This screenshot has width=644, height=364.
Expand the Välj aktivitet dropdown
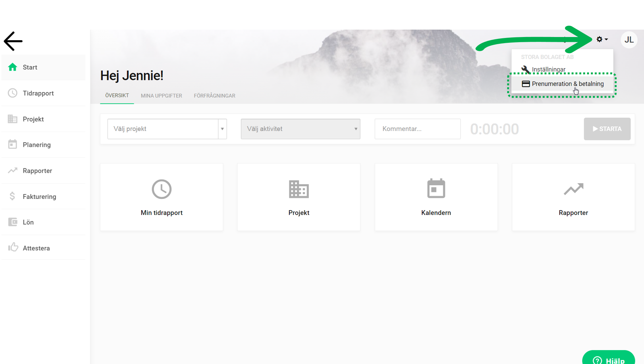(300, 129)
